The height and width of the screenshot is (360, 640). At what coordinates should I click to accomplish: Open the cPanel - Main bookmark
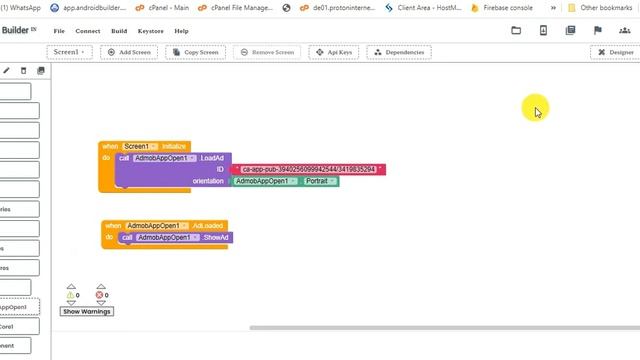click(x=162, y=8)
